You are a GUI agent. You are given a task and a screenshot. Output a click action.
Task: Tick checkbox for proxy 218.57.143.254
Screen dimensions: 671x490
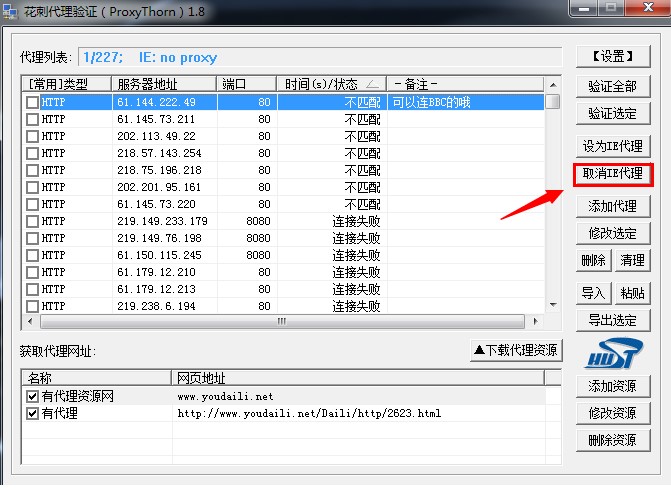pyautogui.click(x=33, y=153)
